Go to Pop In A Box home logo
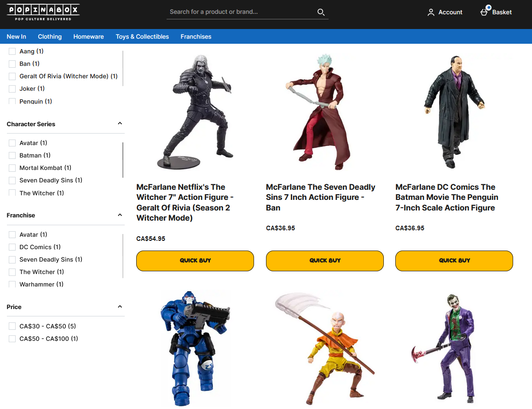Viewport: 532px width, 409px height. pyautogui.click(x=43, y=12)
